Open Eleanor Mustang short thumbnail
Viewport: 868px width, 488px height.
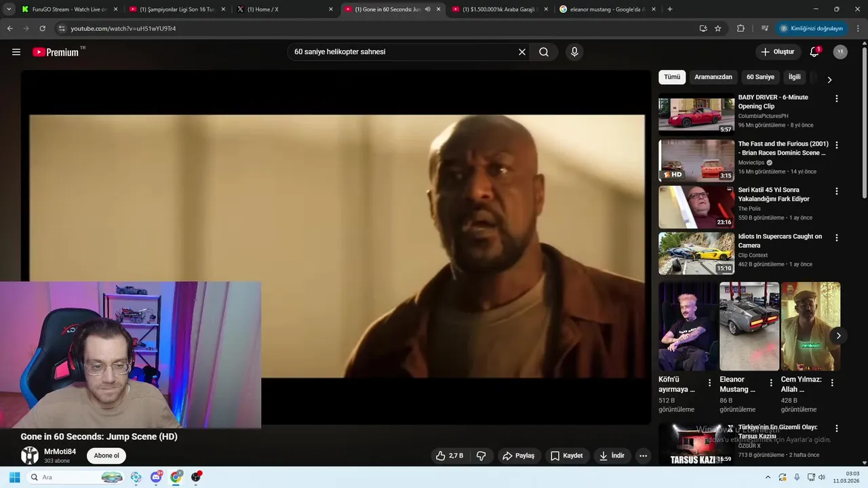(749, 326)
